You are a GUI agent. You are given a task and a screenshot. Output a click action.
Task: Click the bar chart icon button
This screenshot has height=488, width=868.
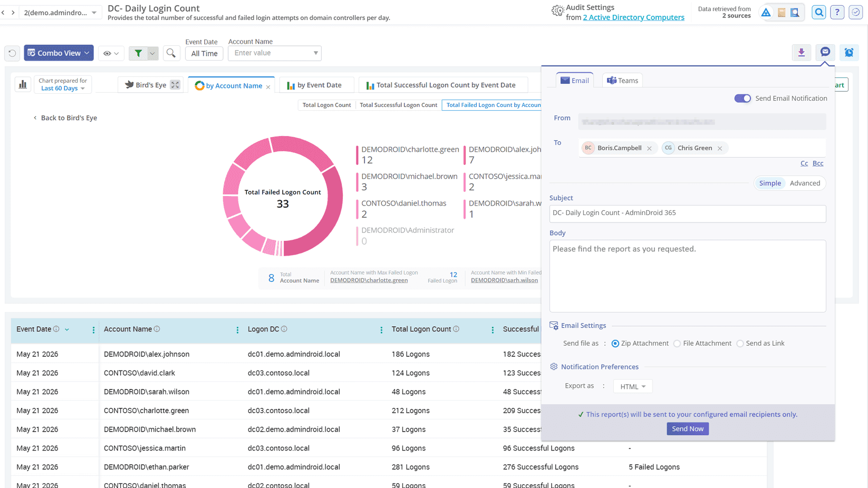[x=23, y=84]
